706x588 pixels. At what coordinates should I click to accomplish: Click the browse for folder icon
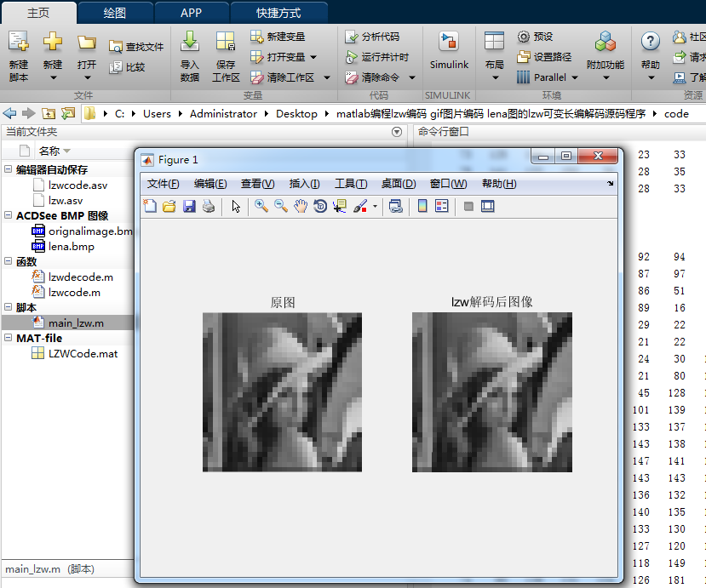coord(68,113)
